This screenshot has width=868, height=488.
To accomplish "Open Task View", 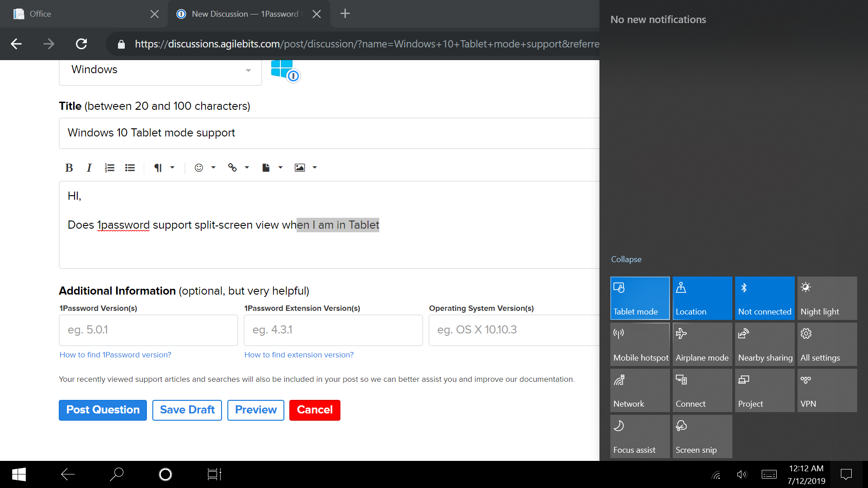I will [x=214, y=474].
